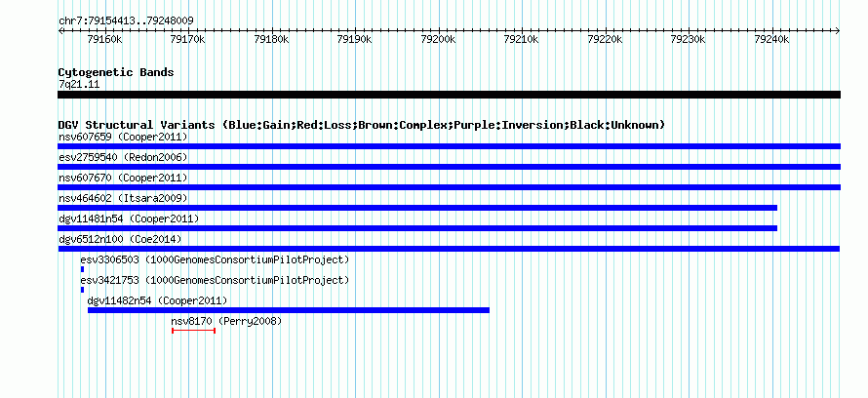Select the nsv464602 blue gain bar
The image size is (868, 398).
click(417, 208)
